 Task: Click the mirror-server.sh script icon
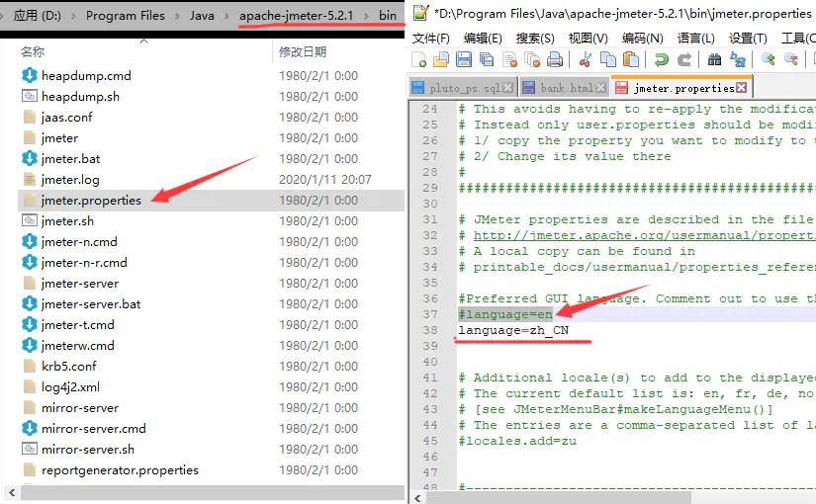29,449
